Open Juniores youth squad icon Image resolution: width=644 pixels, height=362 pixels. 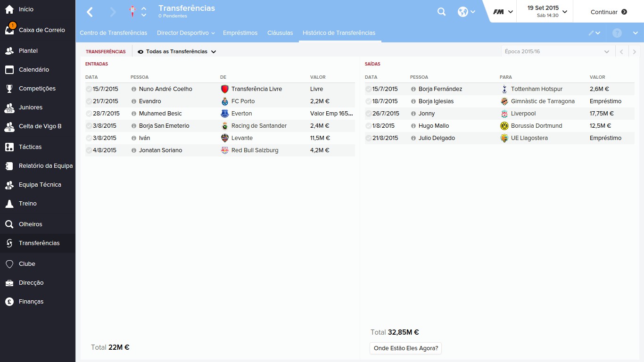pos(9,107)
